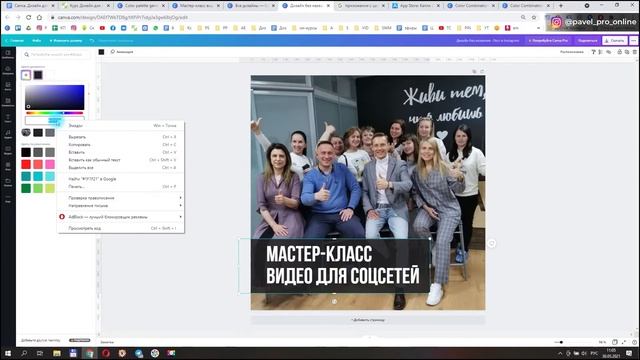Click the rainbow hue slider bar

55,113
